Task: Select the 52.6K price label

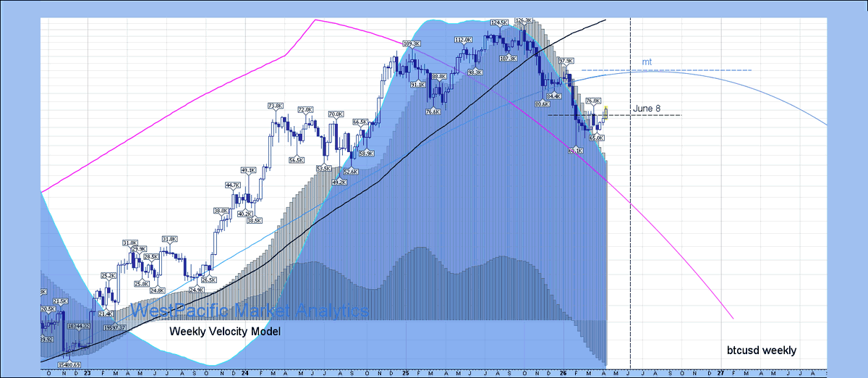Action: [x=350, y=172]
